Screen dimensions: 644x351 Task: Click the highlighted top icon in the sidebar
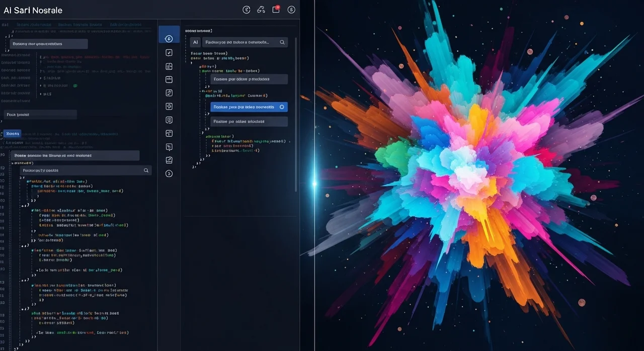[x=169, y=39]
